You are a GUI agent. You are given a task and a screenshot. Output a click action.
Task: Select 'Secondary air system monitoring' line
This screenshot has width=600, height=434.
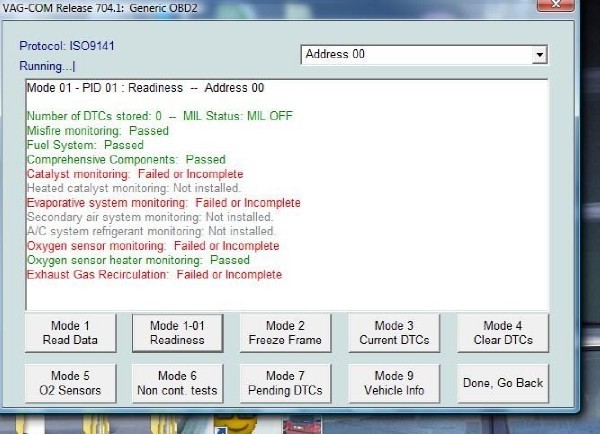[x=150, y=217]
